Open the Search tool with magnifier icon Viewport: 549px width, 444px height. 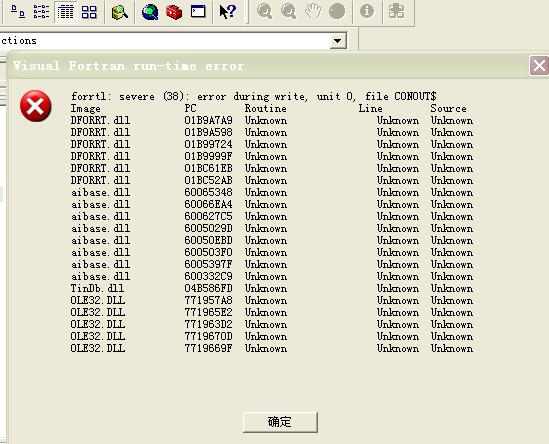(119, 12)
